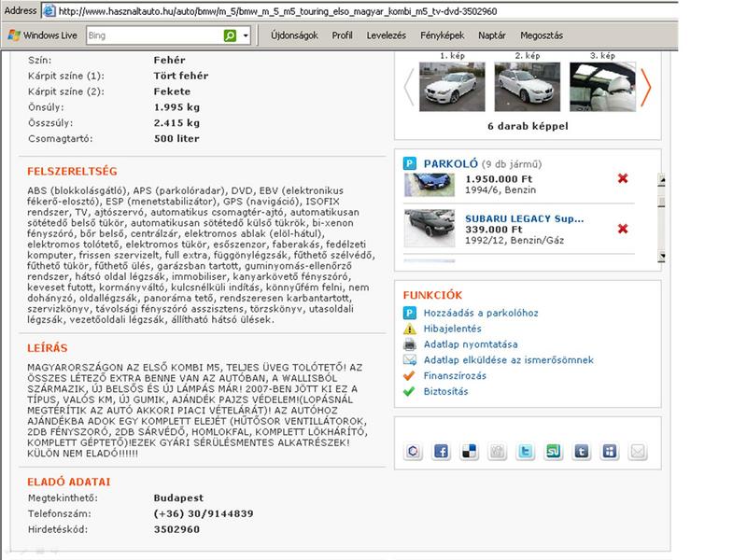The width and height of the screenshot is (747, 560).
Task: Click the StumbleUpon share icon
Action: [554, 451]
